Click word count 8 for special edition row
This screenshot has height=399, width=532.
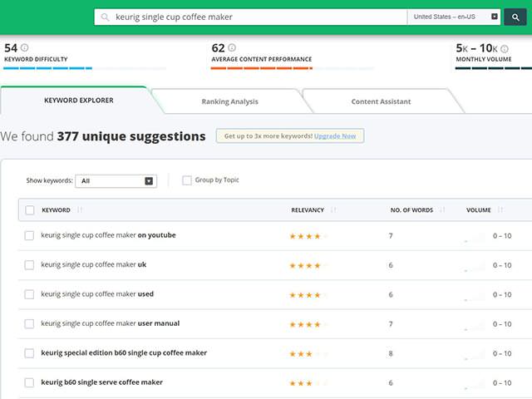pyautogui.click(x=391, y=353)
